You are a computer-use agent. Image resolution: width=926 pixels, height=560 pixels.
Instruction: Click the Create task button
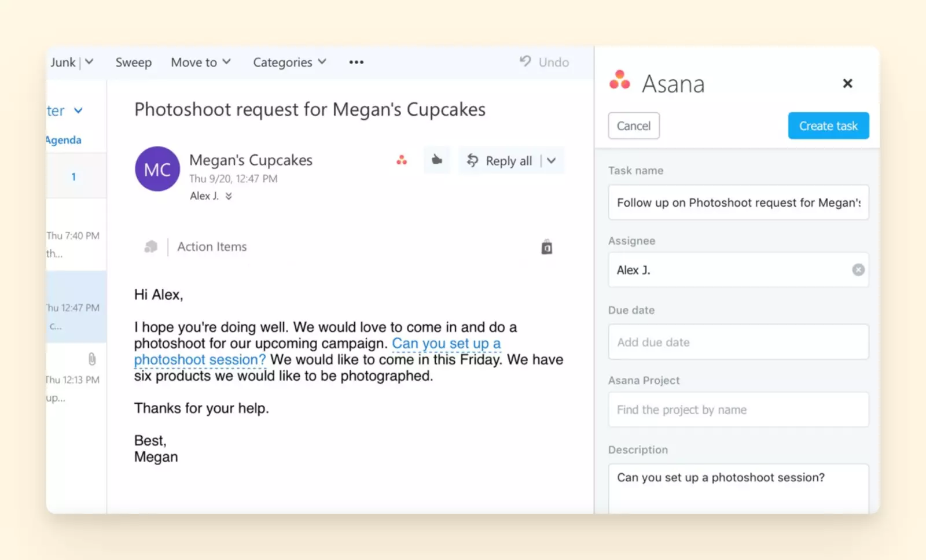[829, 126]
